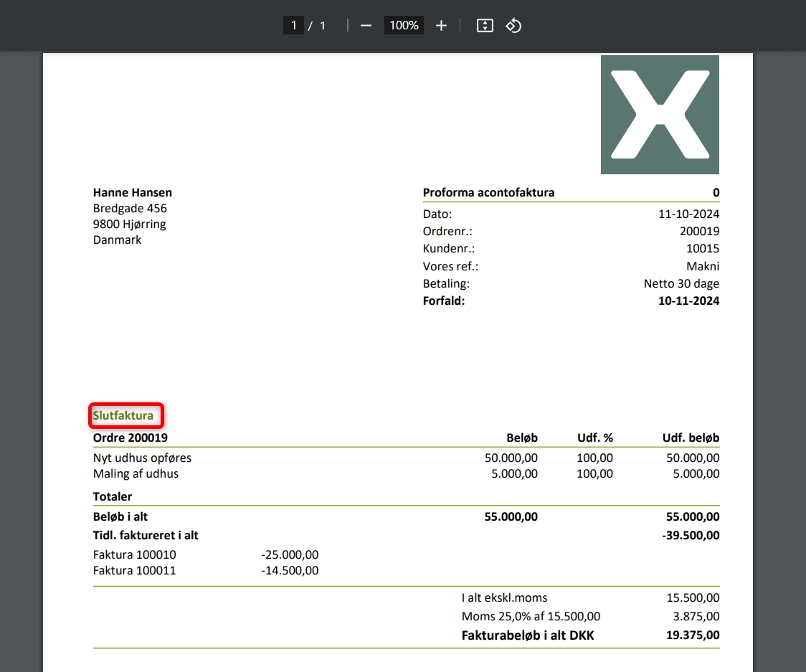Viewport: 806px width, 672px height.
Task: Click the total amount 19.375,00
Action: point(691,635)
